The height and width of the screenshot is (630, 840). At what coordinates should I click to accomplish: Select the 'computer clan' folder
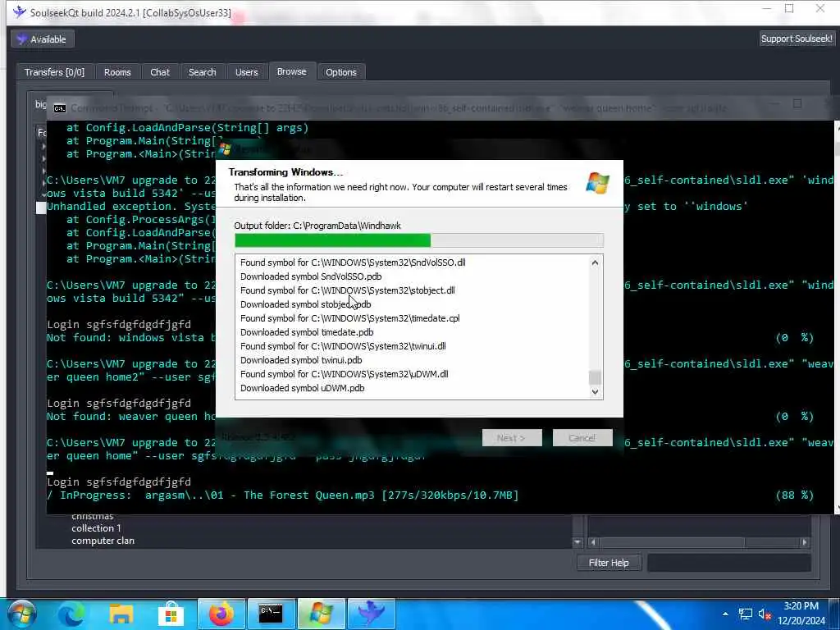point(103,541)
